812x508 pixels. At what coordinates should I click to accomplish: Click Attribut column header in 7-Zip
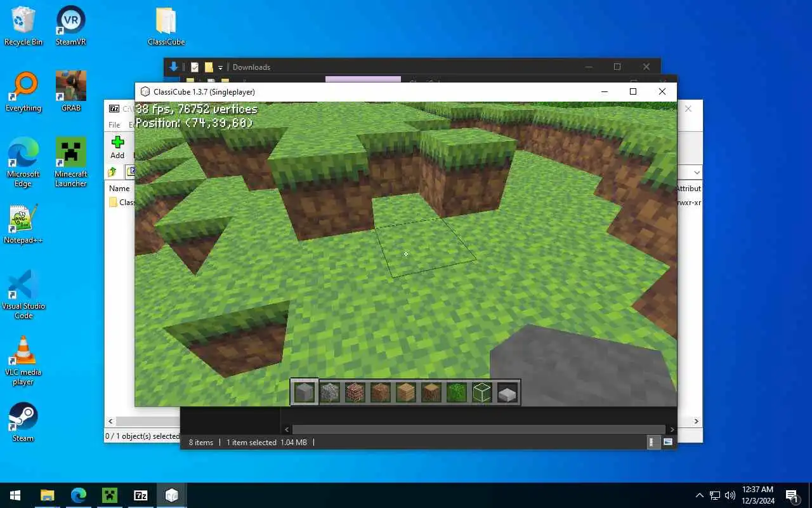click(x=688, y=189)
